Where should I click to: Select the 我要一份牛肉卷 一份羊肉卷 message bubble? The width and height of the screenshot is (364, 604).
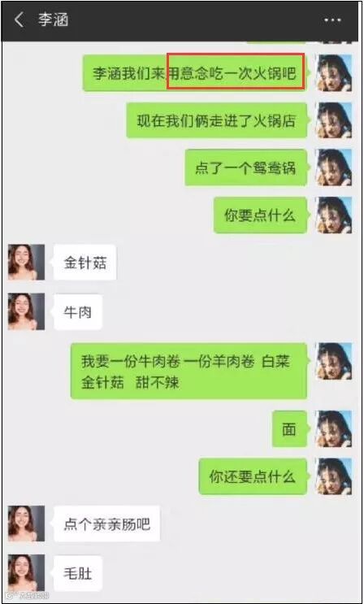(x=189, y=371)
